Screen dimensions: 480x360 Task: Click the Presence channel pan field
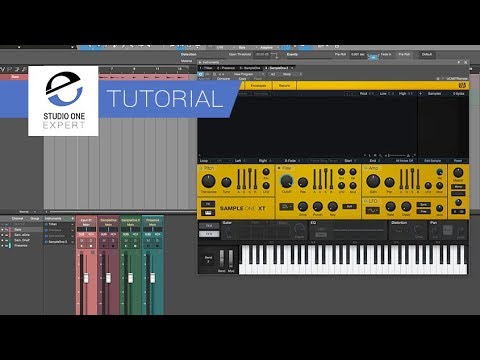[x=153, y=229]
